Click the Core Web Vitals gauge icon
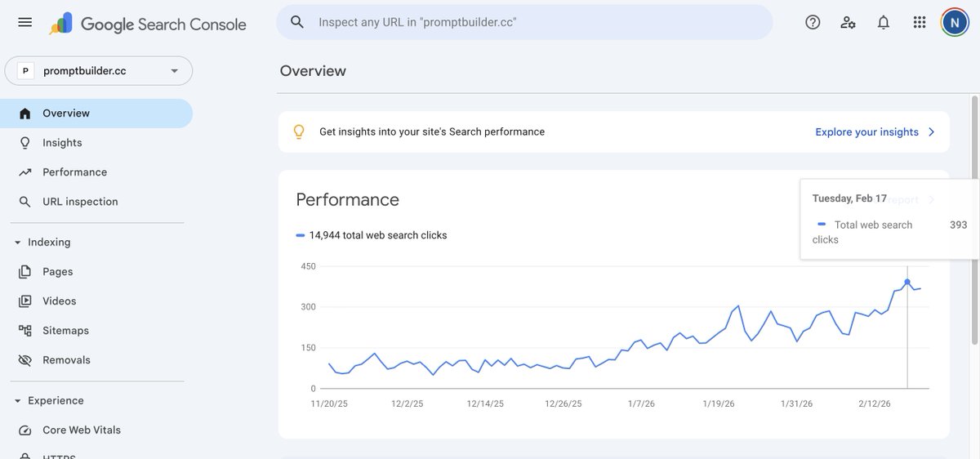Screen dimensions: 980x459 coord(25,430)
